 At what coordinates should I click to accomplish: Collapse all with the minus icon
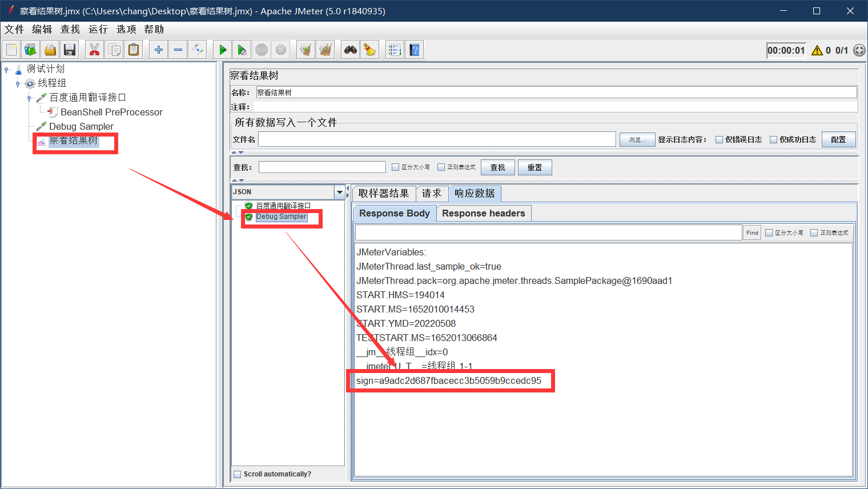(178, 50)
